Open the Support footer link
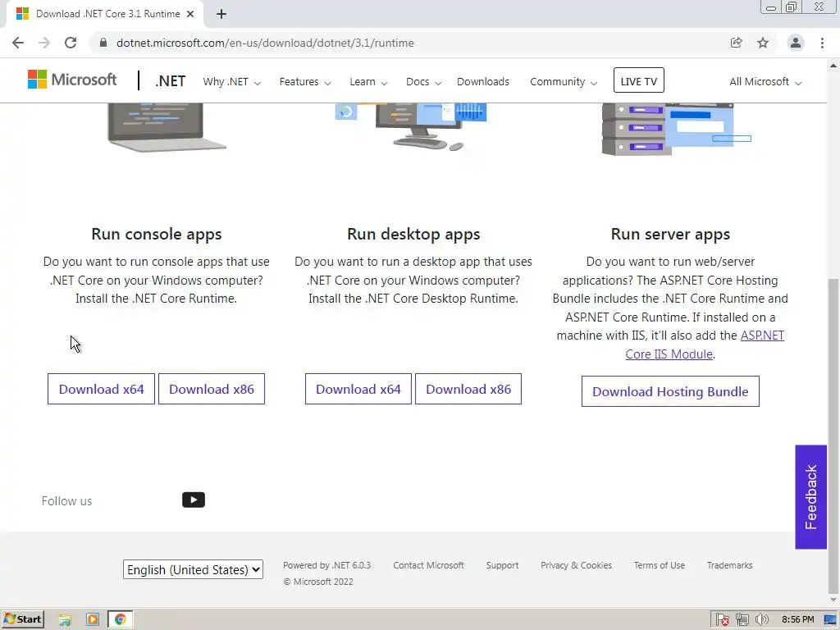Image resolution: width=840 pixels, height=630 pixels. pos(502,565)
